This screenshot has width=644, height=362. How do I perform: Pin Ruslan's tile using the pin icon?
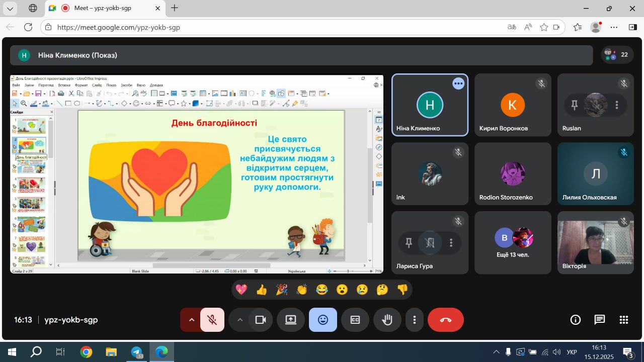click(x=574, y=105)
